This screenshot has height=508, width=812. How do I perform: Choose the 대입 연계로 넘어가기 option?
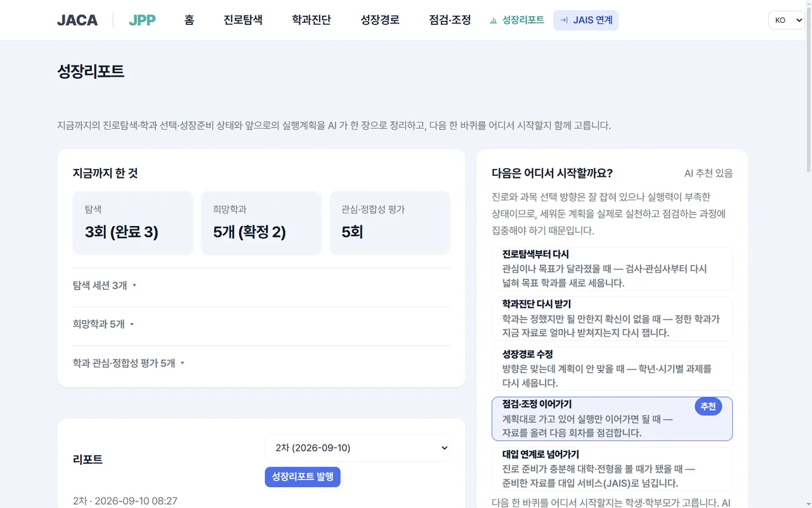(x=612, y=469)
